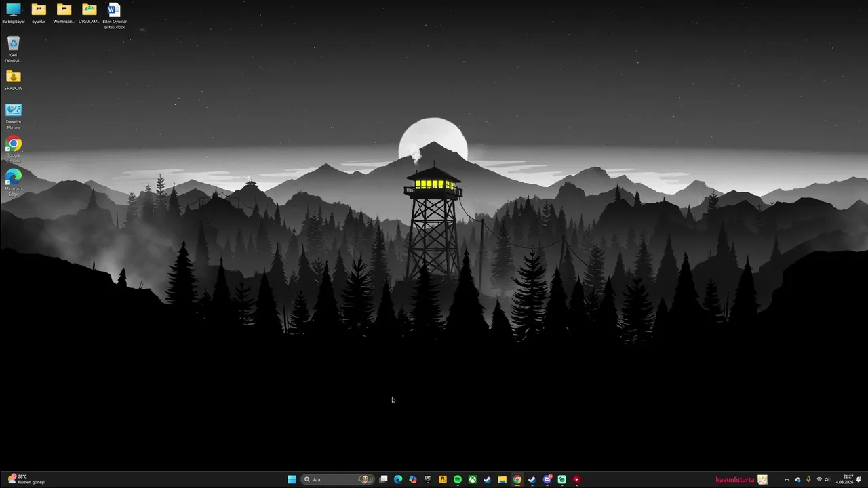Screen dimensions: 868x488
Task: Open Copilot from the taskbar
Action: pos(413,480)
